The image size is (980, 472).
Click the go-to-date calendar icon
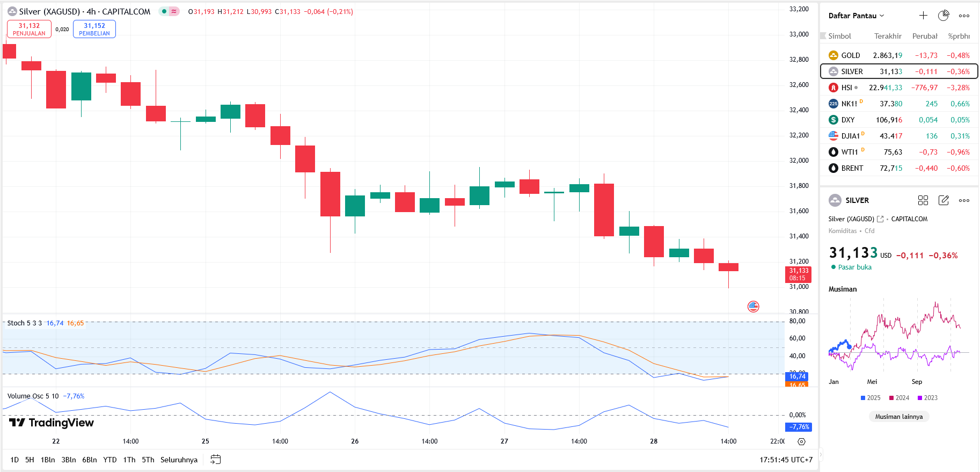(x=216, y=460)
